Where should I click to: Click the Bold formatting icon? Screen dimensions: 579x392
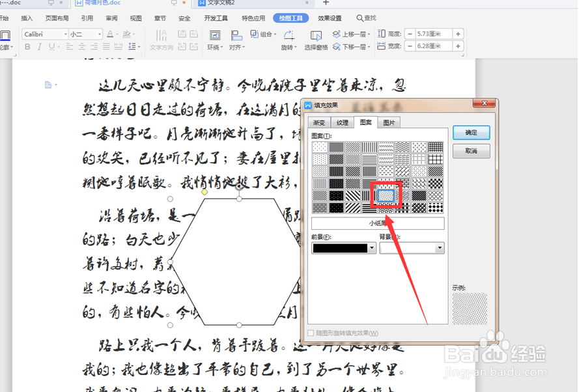[x=27, y=47]
